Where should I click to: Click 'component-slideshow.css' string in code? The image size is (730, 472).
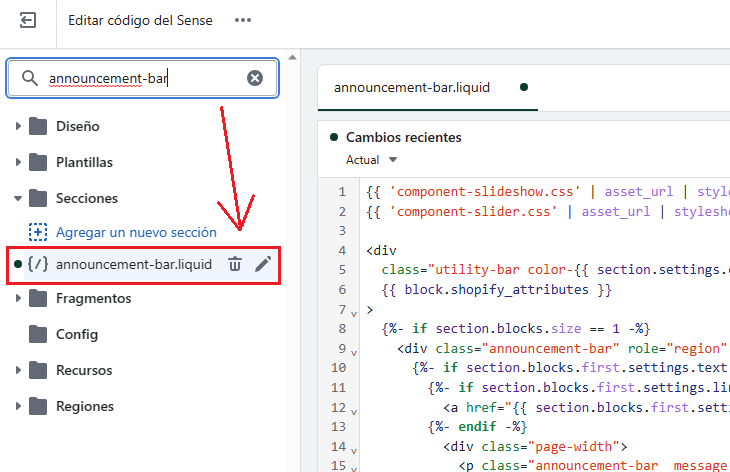point(485,192)
